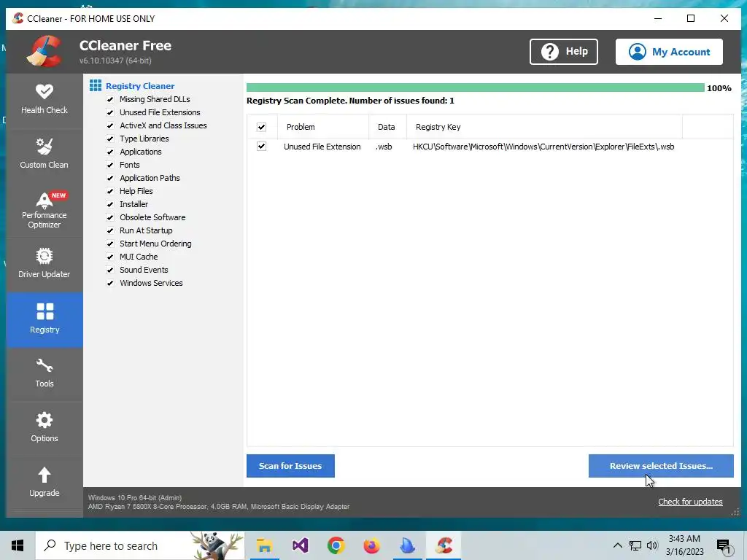Click Review selected Issues button

click(661, 466)
